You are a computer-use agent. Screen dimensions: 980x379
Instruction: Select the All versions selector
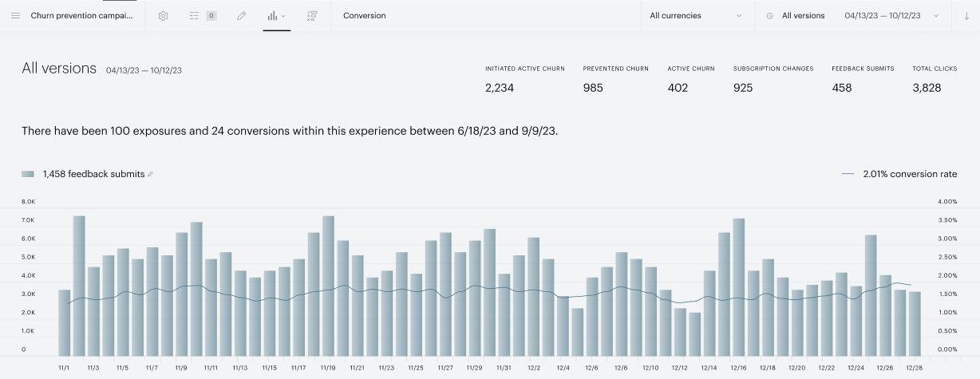click(x=803, y=16)
